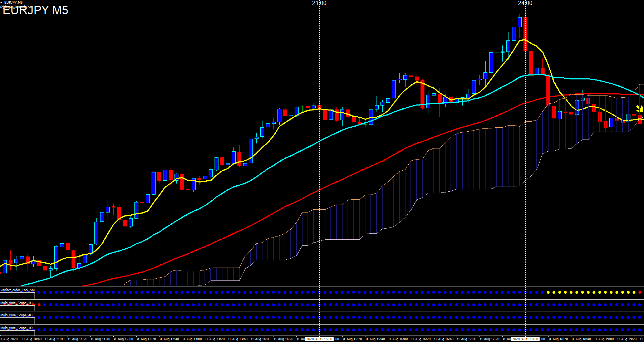
Task: Click the 31 Aug 11:20 time label
Action: [77, 339]
